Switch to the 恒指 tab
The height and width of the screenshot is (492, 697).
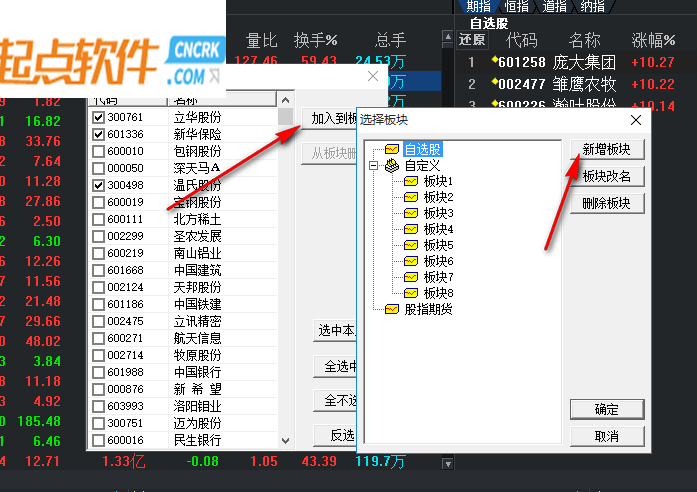(x=517, y=6)
